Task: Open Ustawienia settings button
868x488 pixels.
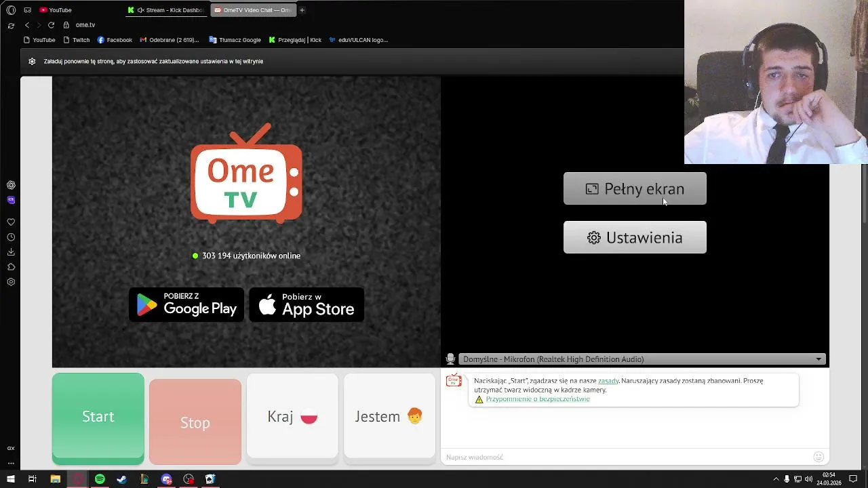Action: tap(635, 237)
